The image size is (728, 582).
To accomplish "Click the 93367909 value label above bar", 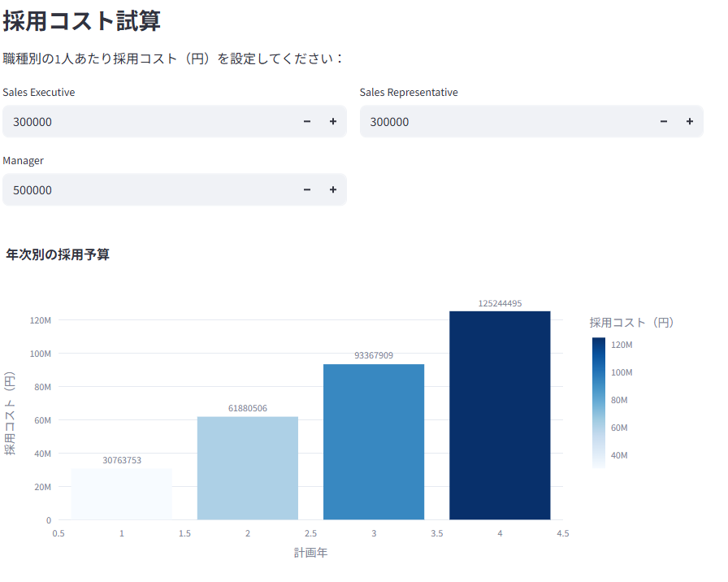I will (x=374, y=355).
